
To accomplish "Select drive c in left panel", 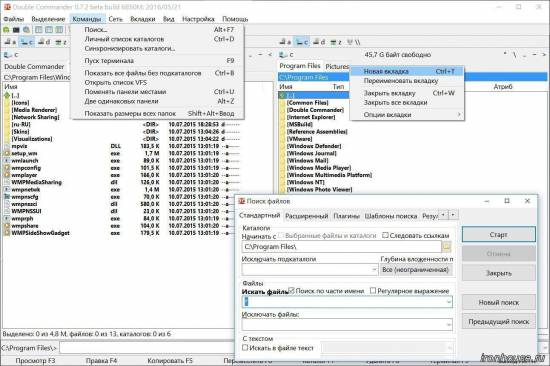I will coord(27,42).
